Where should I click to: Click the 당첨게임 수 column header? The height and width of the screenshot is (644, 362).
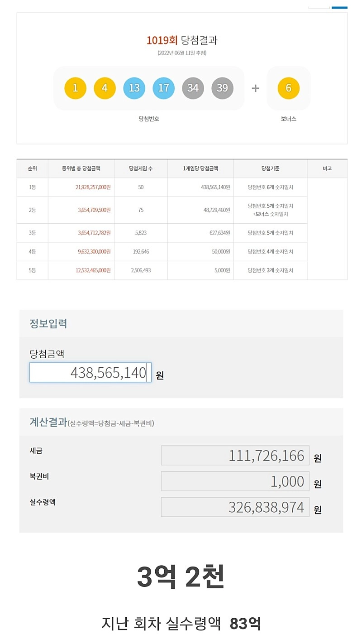[x=141, y=168]
